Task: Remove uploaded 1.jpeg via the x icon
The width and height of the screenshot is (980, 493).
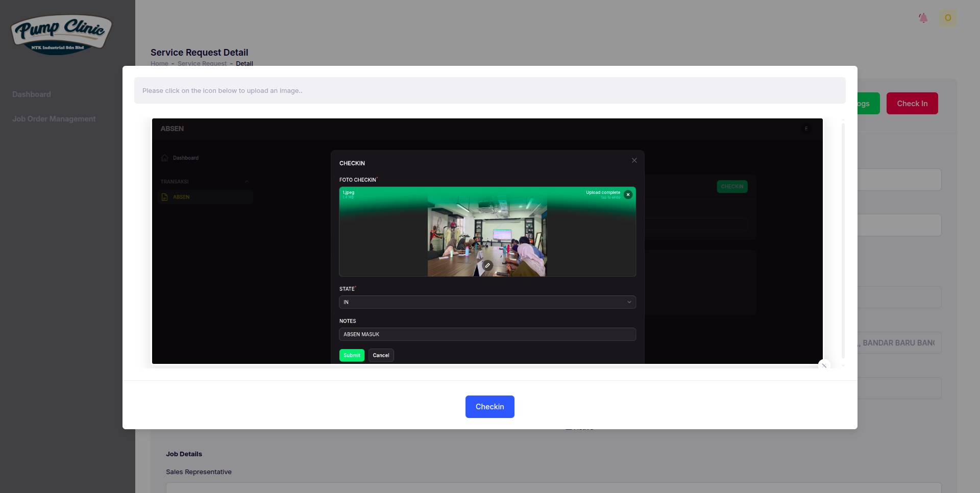Action: click(627, 194)
